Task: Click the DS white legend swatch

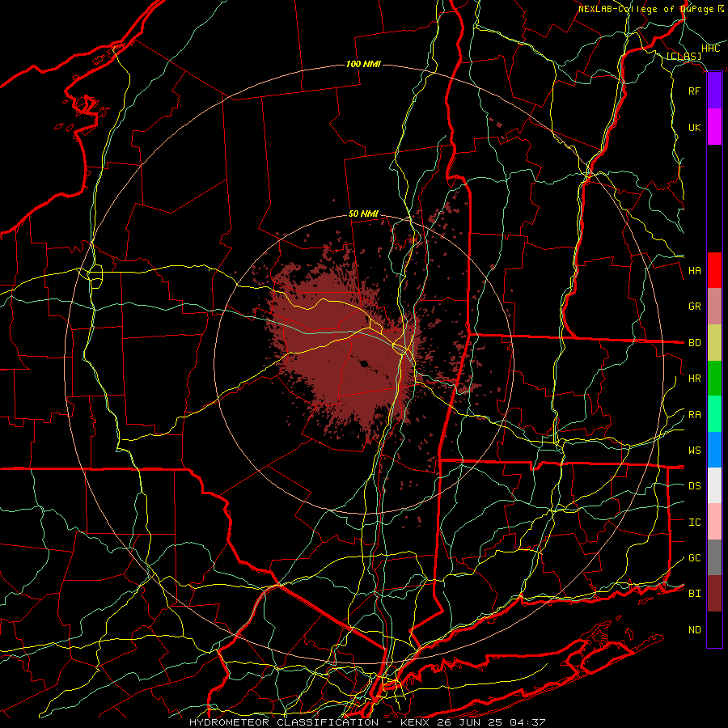Action: click(x=714, y=485)
